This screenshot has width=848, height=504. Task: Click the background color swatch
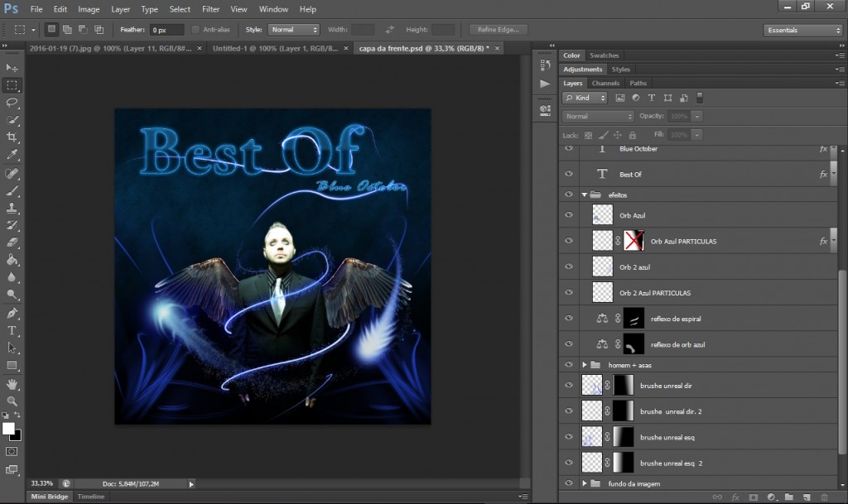(17, 436)
